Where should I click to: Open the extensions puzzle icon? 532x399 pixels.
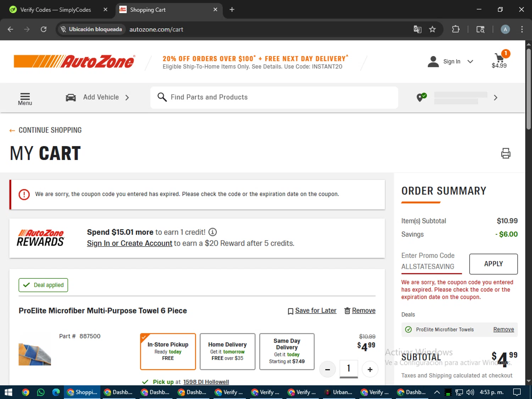pos(456,29)
